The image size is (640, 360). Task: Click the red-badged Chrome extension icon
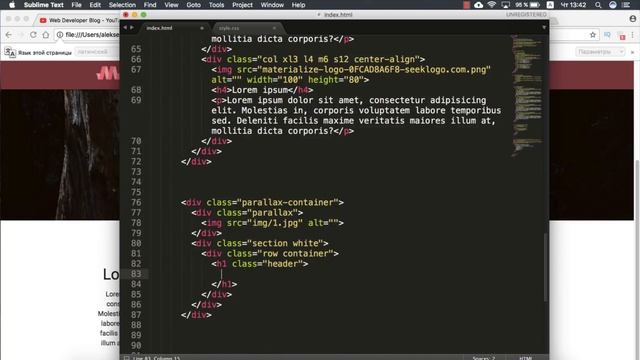tap(621, 36)
